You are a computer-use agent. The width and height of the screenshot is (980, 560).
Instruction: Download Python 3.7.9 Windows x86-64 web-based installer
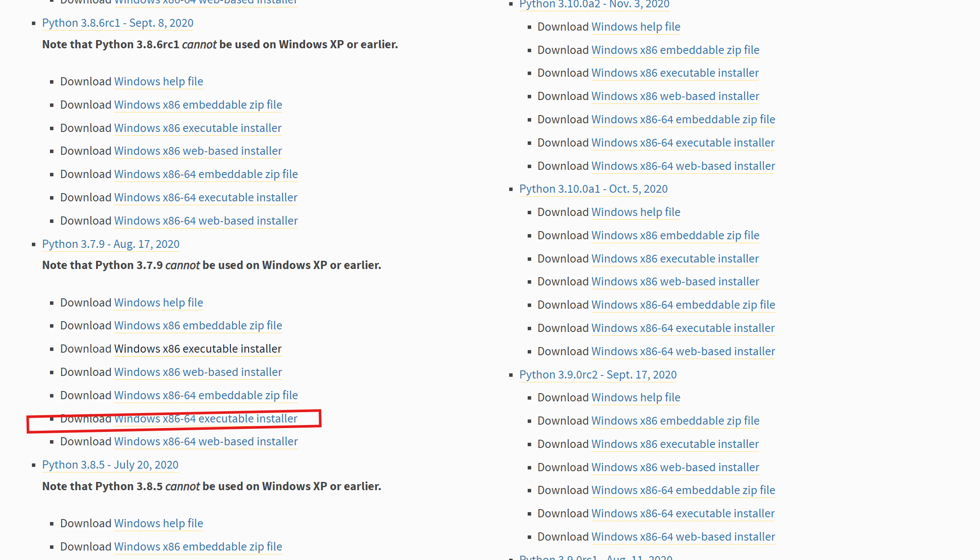206,441
